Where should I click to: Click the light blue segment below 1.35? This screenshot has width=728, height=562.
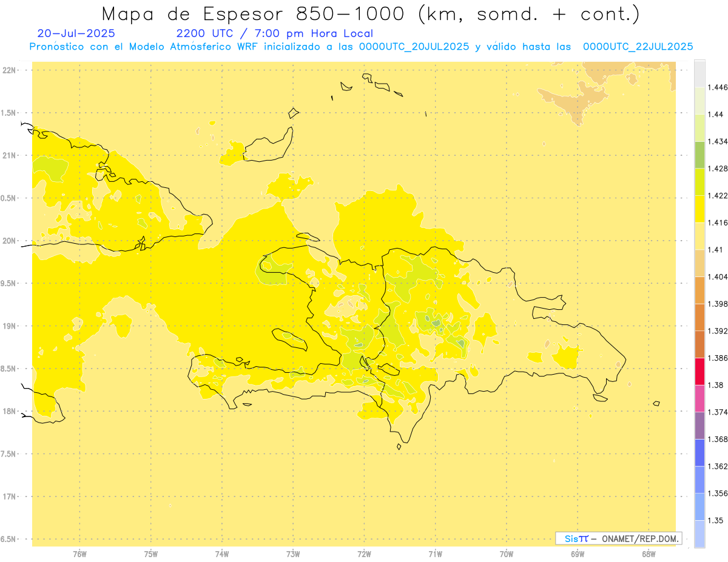click(699, 534)
